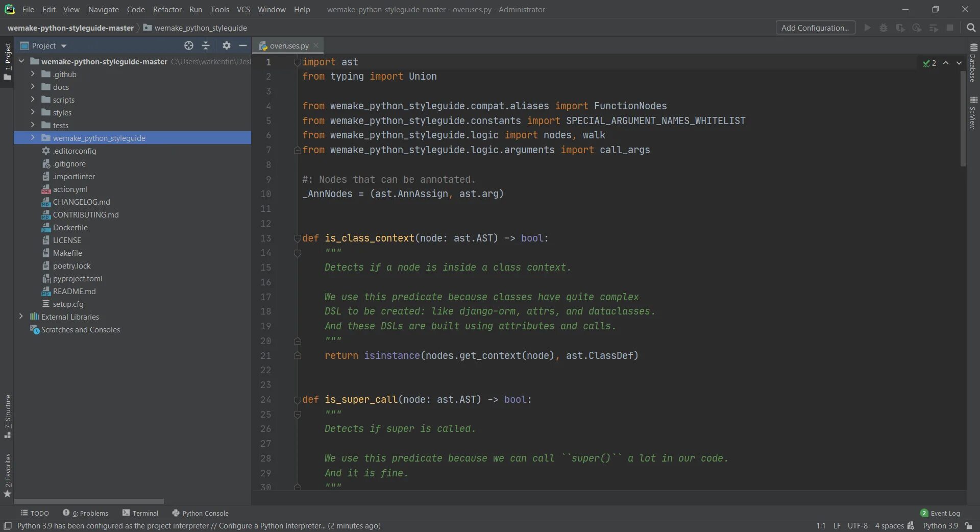Click the Profile run icon
The width and height of the screenshot is (980, 532).
coord(917,28)
